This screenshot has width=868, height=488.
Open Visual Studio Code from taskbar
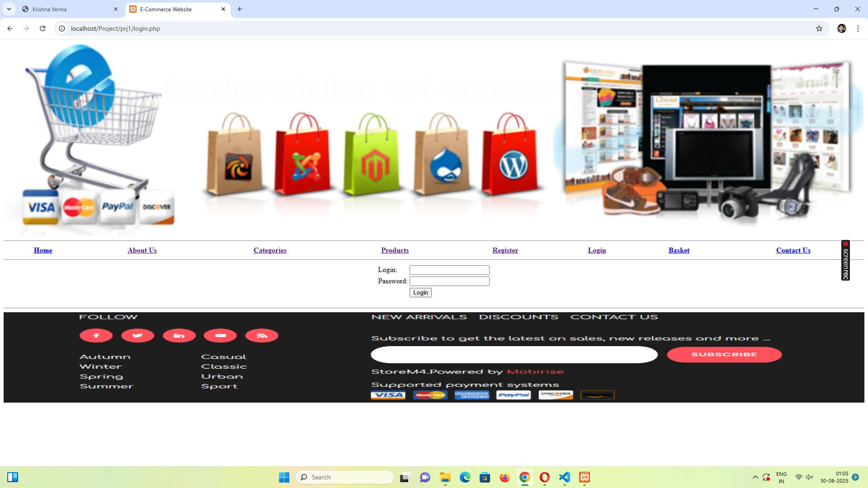(565, 477)
